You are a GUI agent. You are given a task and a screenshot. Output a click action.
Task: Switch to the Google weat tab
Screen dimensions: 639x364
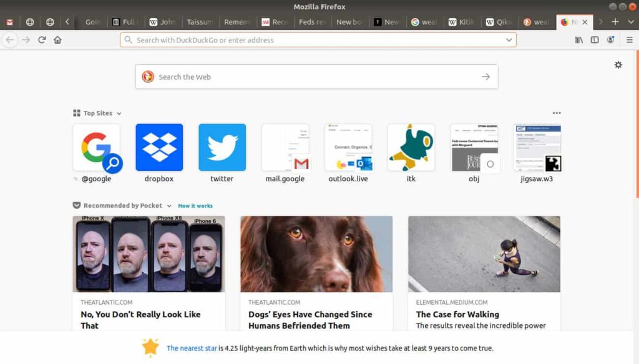424,22
